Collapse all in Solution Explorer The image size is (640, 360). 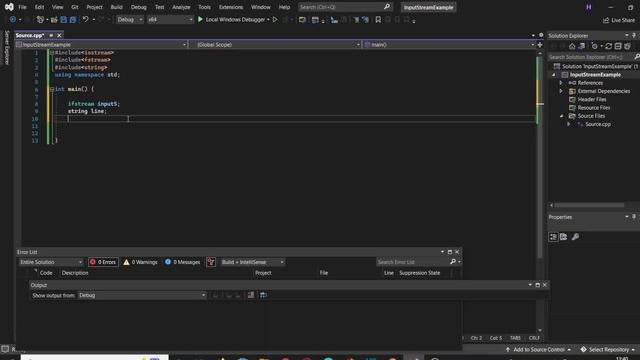618,46
